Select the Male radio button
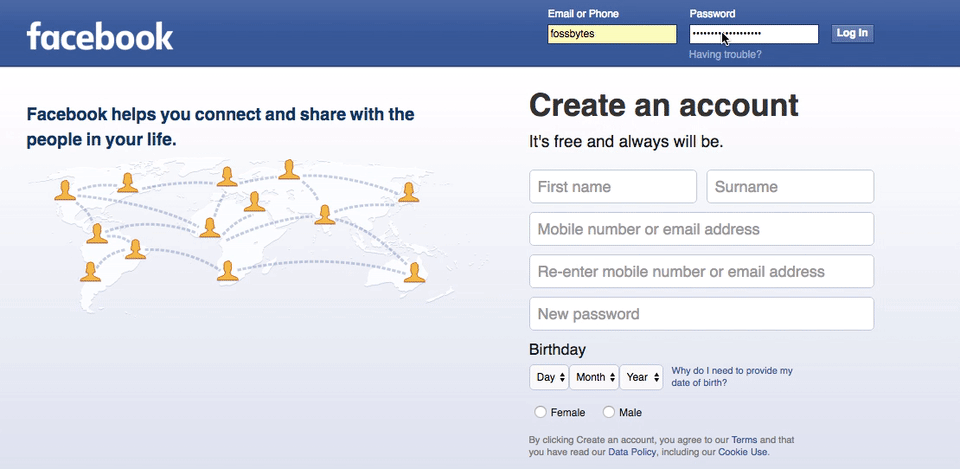Viewport: 960px width, 469px height. pos(609,412)
